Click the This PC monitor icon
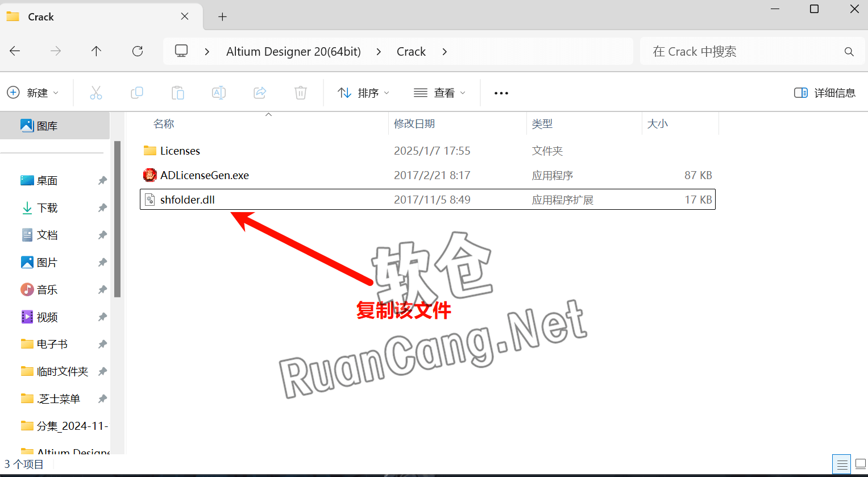This screenshot has height=477, width=868. pos(181,51)
